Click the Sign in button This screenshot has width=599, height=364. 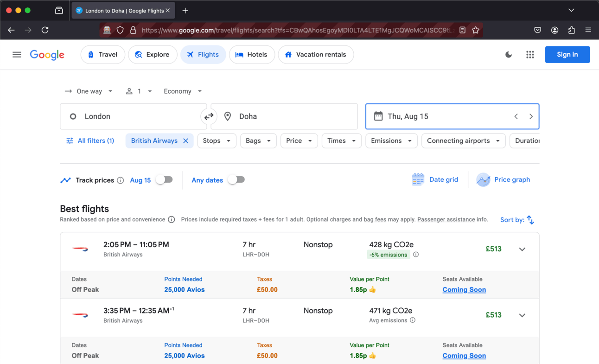pos(567,55)
